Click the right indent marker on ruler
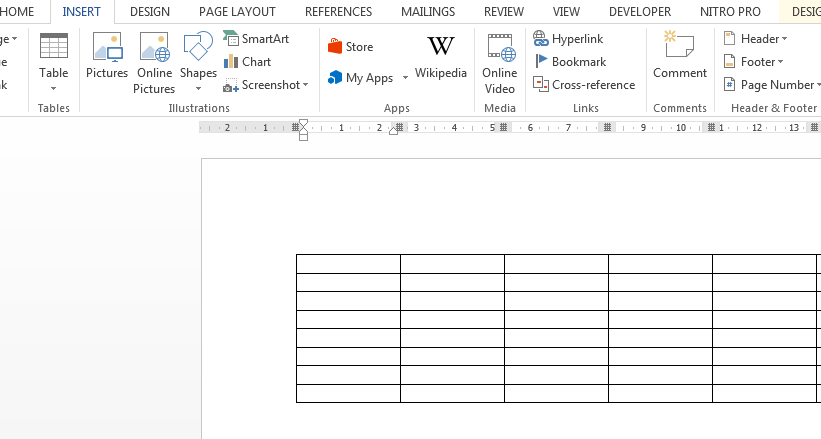The width and height of the screenshot is (821, 439). coord(393,131)
